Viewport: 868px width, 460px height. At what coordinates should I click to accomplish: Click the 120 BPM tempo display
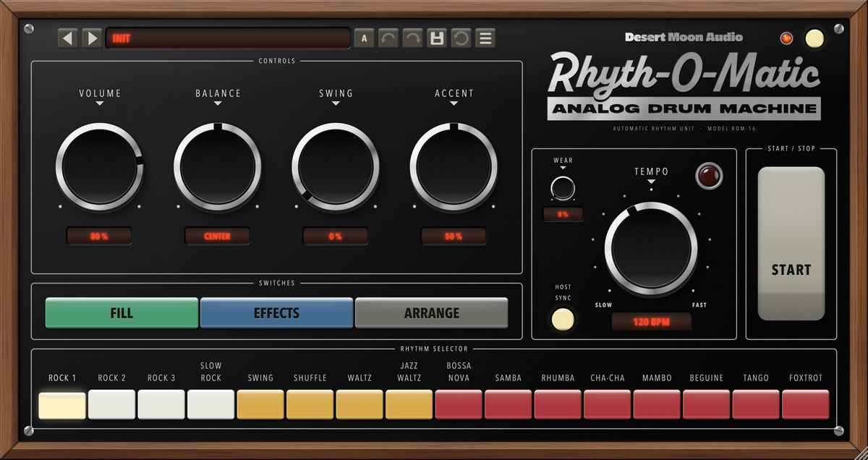coord(651,321)
